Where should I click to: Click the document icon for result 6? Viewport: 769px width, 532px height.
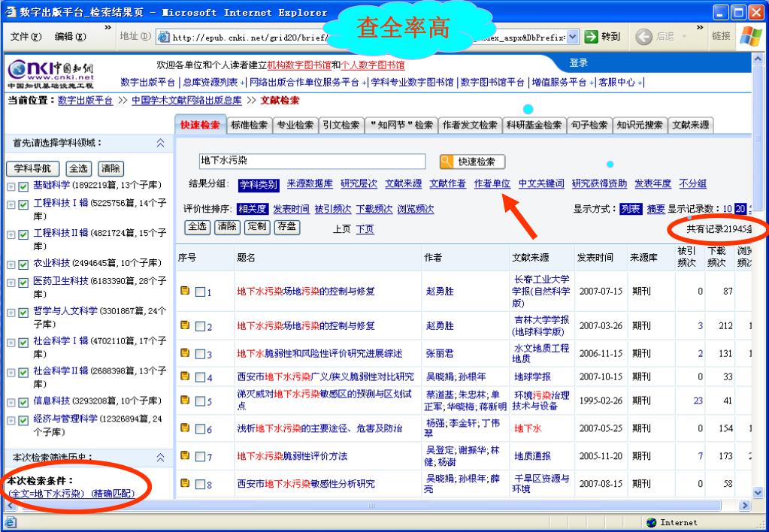tap(185, 428)
